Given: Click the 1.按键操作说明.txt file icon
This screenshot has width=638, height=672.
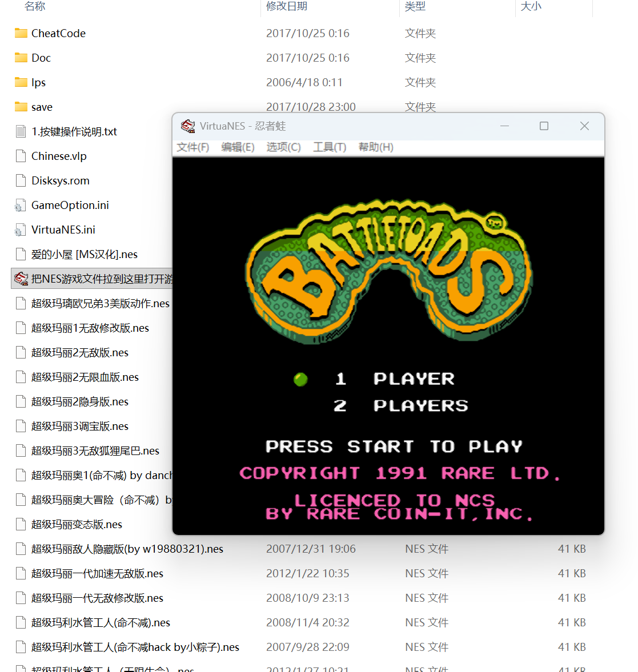Looking at the screenshot, I should pos(21,131).
